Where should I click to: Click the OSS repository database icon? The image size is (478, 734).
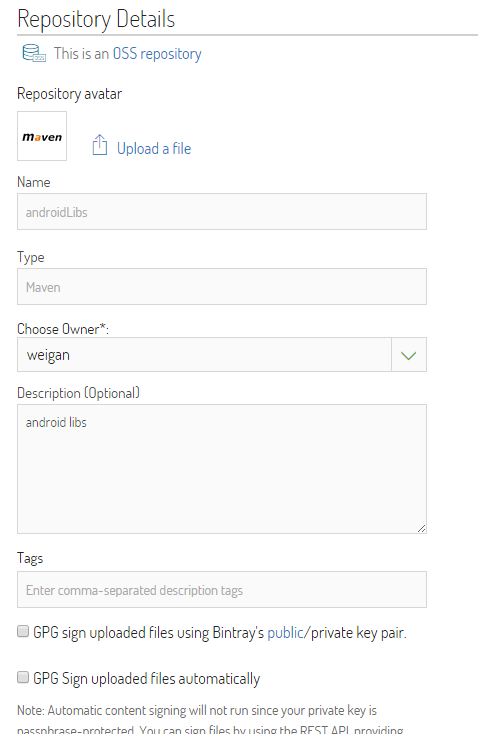[34, 53]
